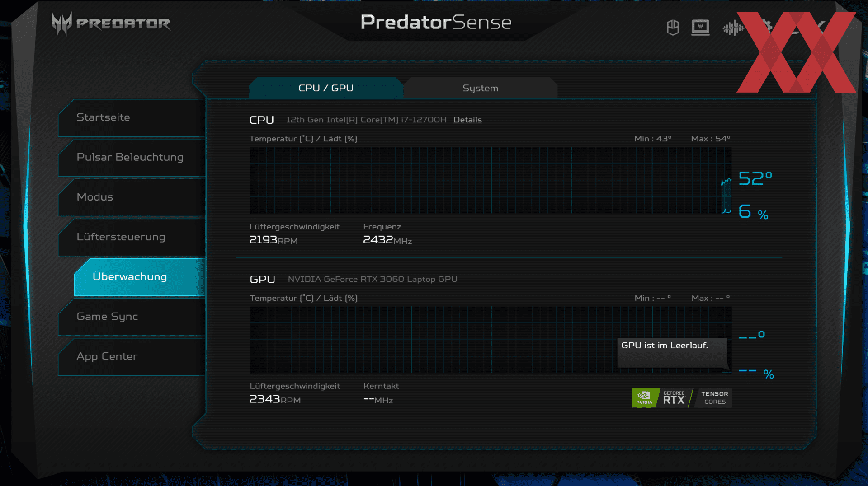Open App Center from sidebar
Image resolution: width=868 pixels, height=486 pixels.
[x=132, y=356]
